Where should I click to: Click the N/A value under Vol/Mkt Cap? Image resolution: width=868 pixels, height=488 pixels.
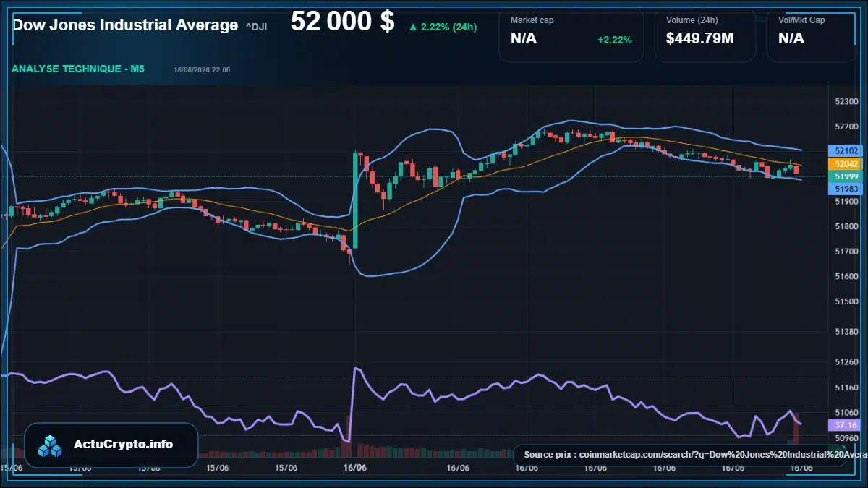click(791, 39)
